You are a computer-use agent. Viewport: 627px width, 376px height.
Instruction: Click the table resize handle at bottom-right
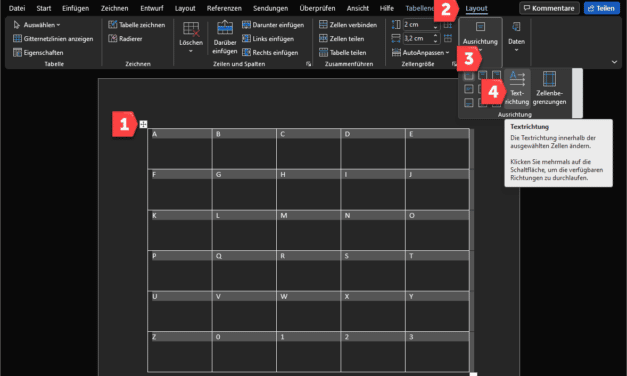click(x=473, y=374)
